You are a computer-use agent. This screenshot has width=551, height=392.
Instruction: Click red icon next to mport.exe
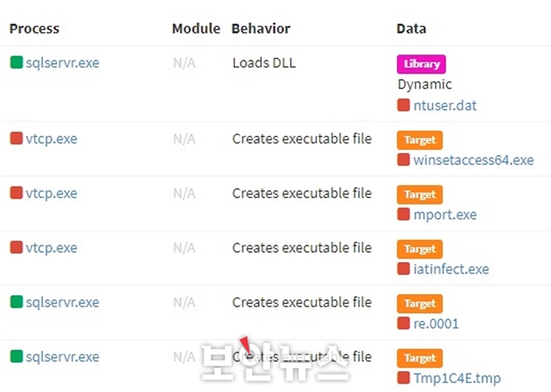[403, 214]
